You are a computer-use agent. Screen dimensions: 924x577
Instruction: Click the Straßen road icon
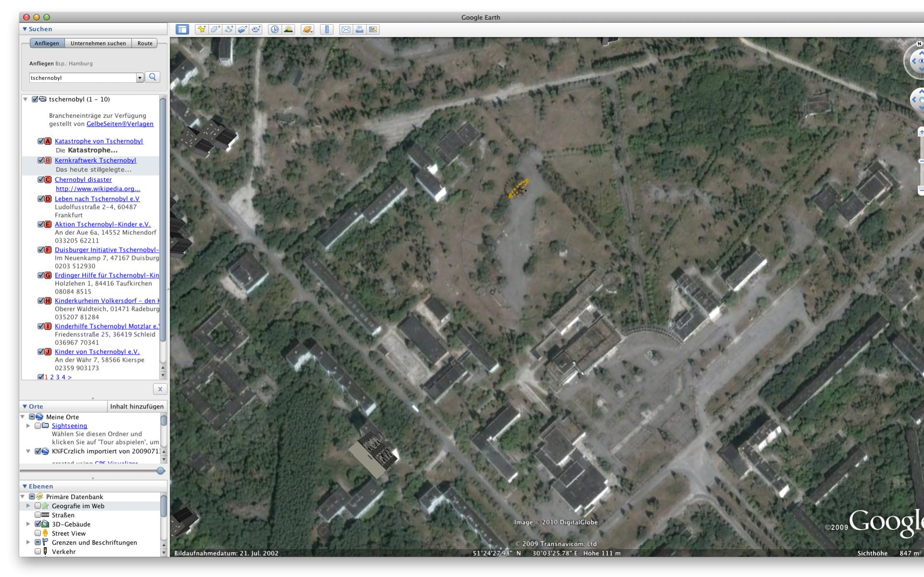click(45, 515)
